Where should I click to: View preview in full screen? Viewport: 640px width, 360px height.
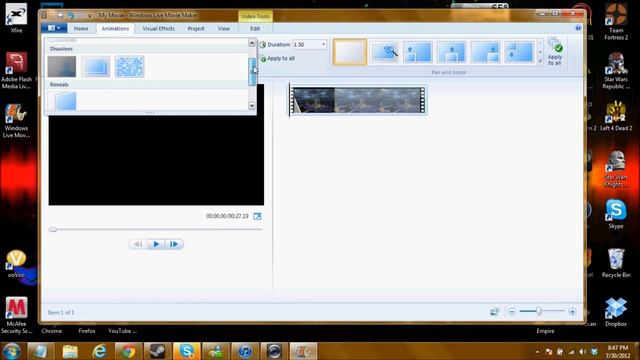tap(257, 216)
